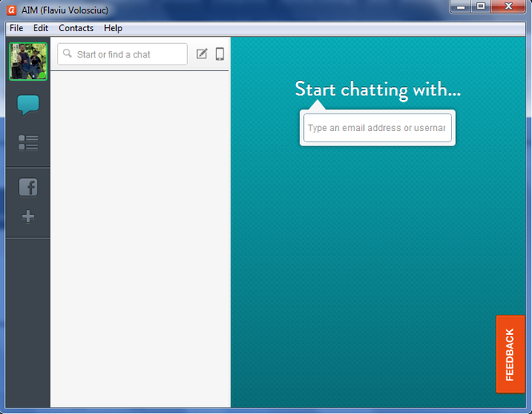Close the AIM window

click(x=508, y=6)
